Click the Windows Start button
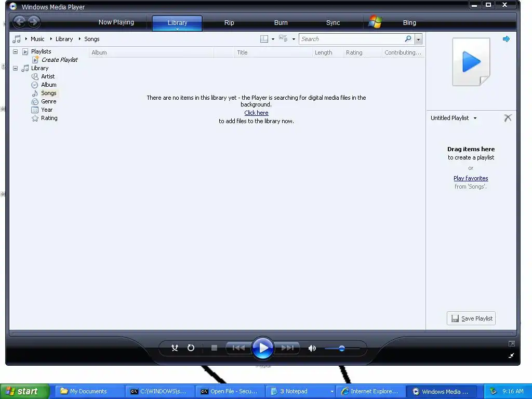This screenshot has width=532, height=399. (25, 391)
